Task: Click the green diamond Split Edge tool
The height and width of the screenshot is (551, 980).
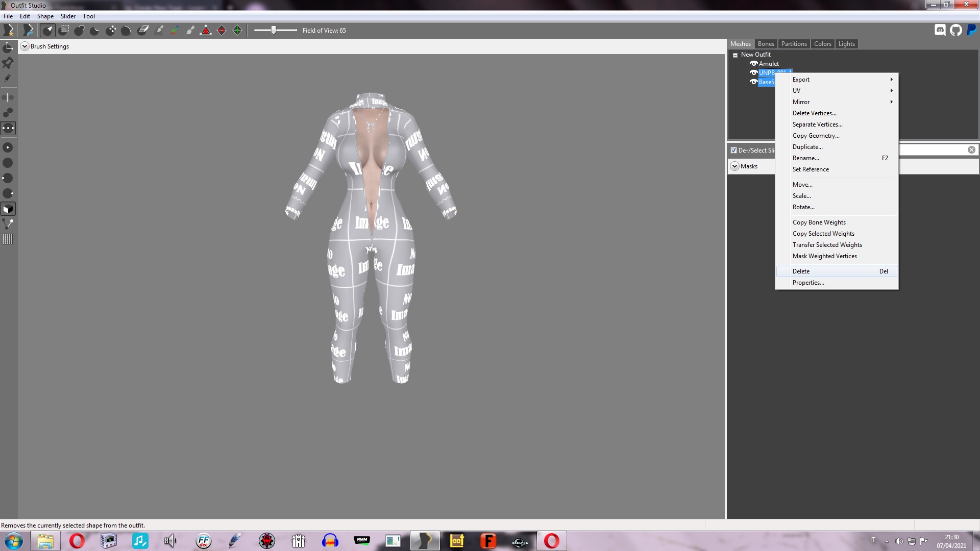Action: click(x=237, y=31)
